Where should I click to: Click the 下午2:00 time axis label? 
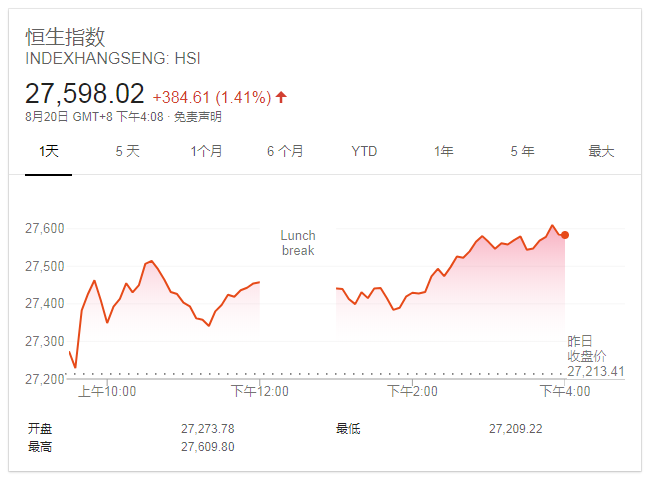click(412, 391)
